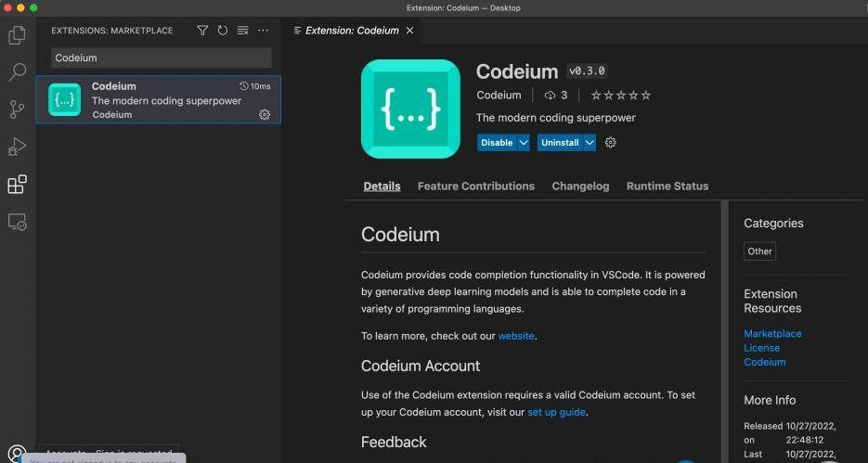Open Source Control view
Viewport: 868px width, 463px height.
point(17,109)
